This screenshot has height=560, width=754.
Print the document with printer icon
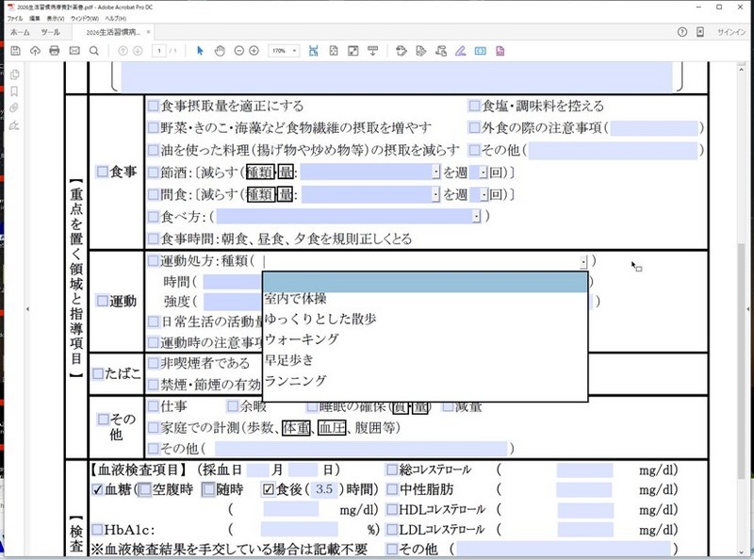click(x=55, y=51)
